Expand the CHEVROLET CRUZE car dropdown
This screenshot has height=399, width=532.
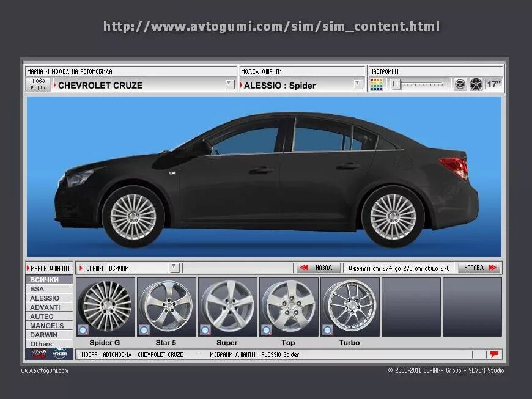230,84
